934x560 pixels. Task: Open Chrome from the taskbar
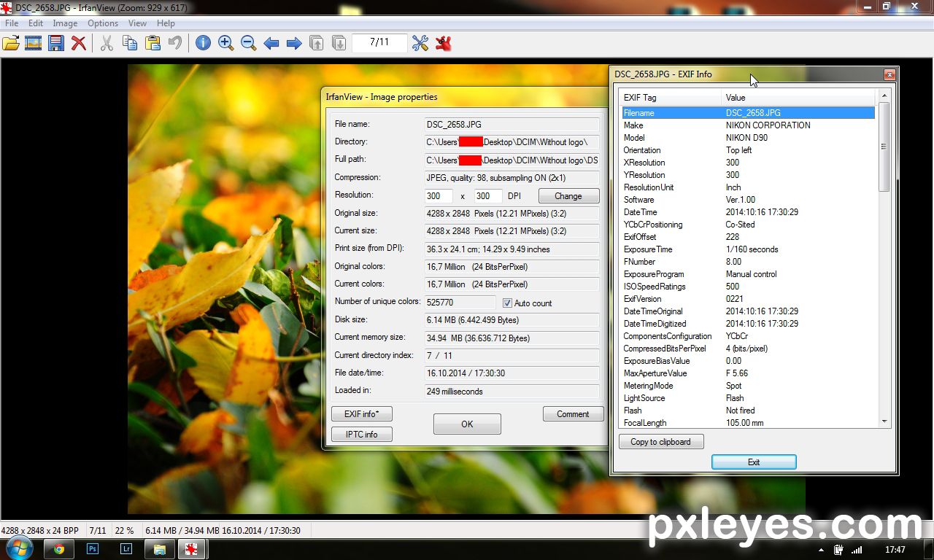tap(58, 549)
